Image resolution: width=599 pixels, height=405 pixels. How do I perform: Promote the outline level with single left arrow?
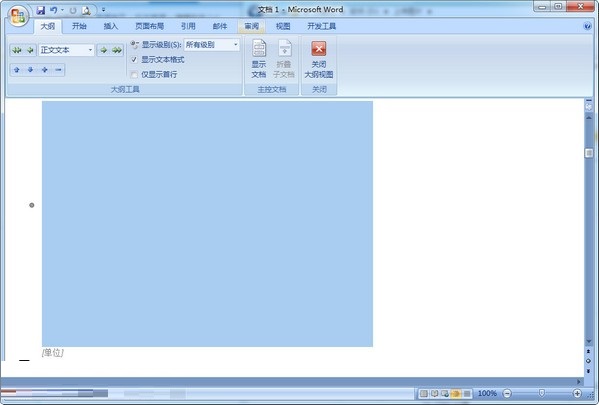point(30,50)
